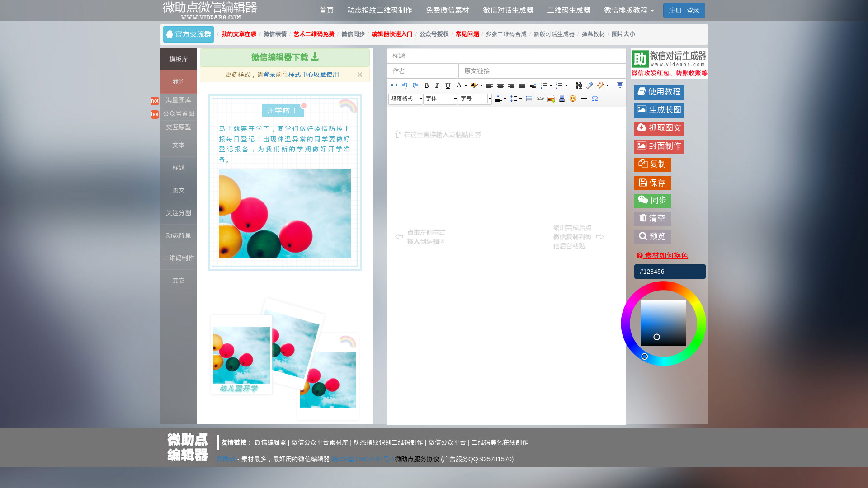Open the emoji smiley picker
This screenshot has height=488, width=868.
click(573, 99)
